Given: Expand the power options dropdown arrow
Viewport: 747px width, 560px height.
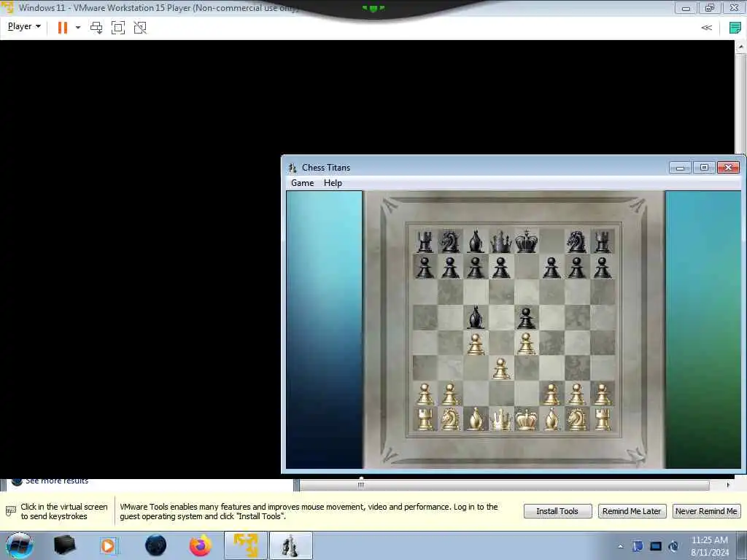Looking at the screenshot, I should coord(78,28).
